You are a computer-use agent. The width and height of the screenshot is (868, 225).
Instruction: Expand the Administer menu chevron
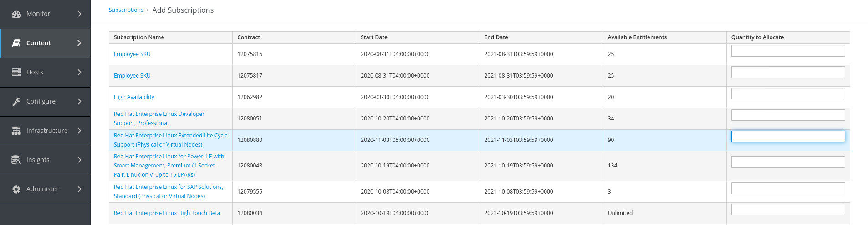(x=79, y=189)
